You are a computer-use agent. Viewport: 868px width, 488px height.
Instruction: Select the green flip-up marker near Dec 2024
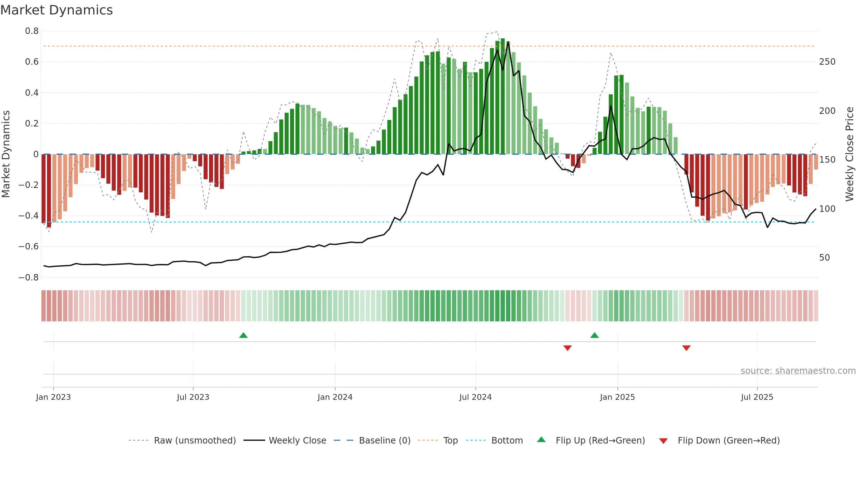pyautogui.click(x=595, y=335)
